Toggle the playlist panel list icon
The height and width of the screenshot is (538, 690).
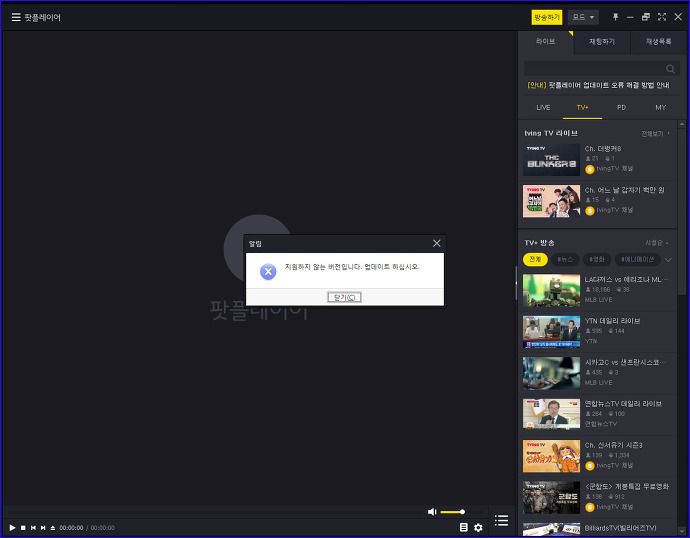(x=501, y=520)
